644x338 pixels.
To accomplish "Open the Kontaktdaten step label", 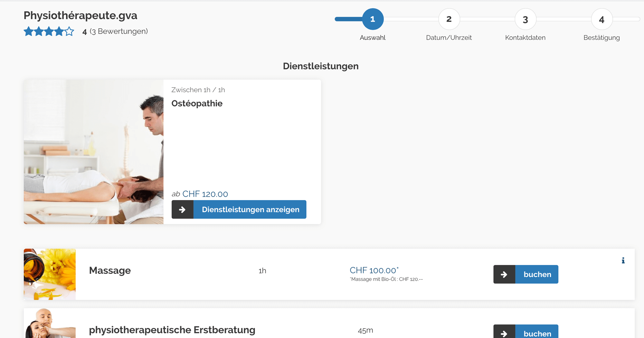I will (x=525, y=38).
